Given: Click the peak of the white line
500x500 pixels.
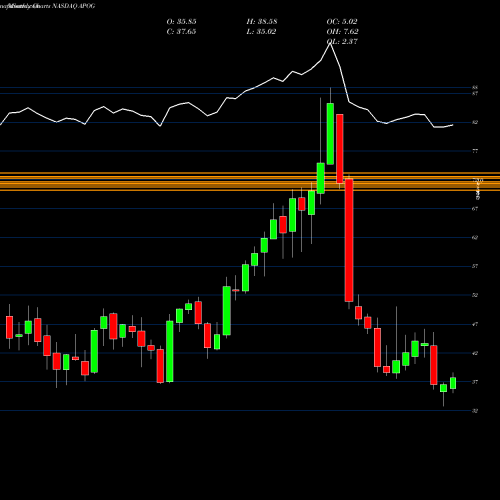Looking at the screenshot, I should click(x=330, y=43).
